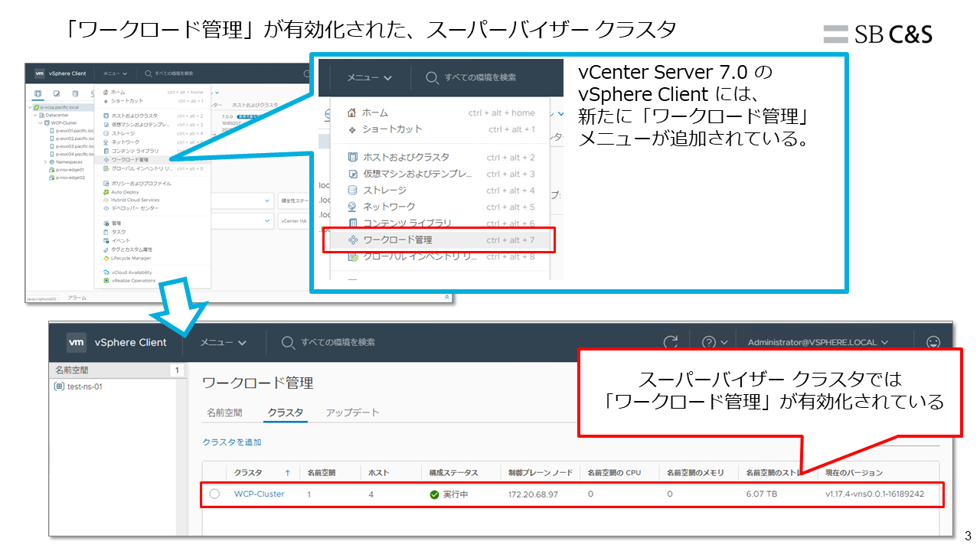Click the タグとカスタム属性 tag icon
The image size is (980, 551).
click(106, 249)
